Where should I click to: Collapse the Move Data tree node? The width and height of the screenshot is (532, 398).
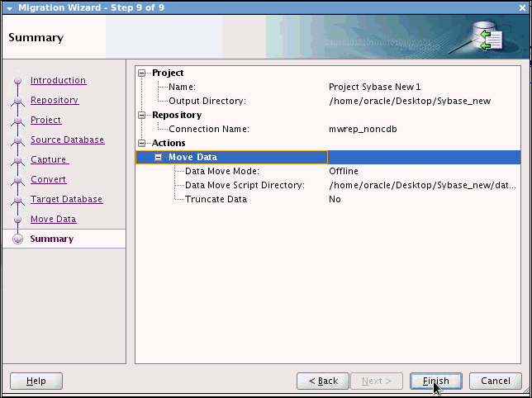[x=158, y=158]
